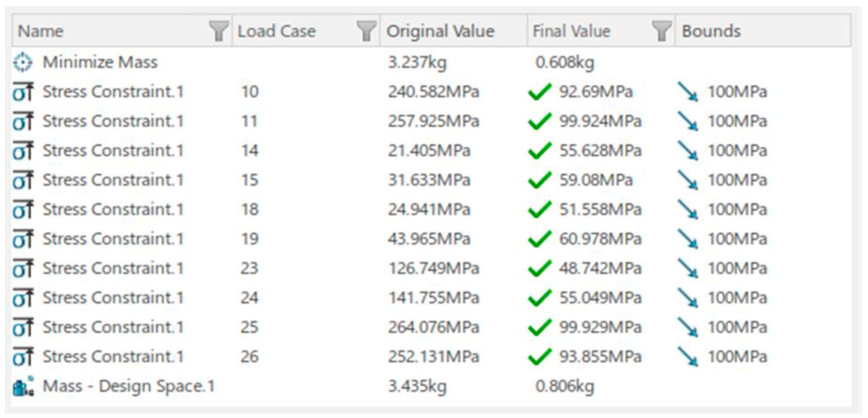Sort by the Original Value column header
The width and height of the screenshot is (868, 418).
click(x=440, y=31)
